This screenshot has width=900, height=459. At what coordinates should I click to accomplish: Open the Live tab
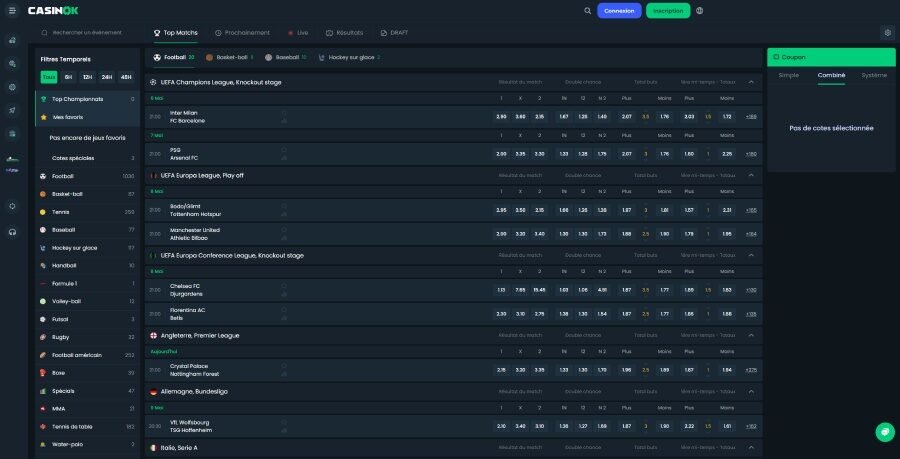pyautogui.click(x=298, y=33)
